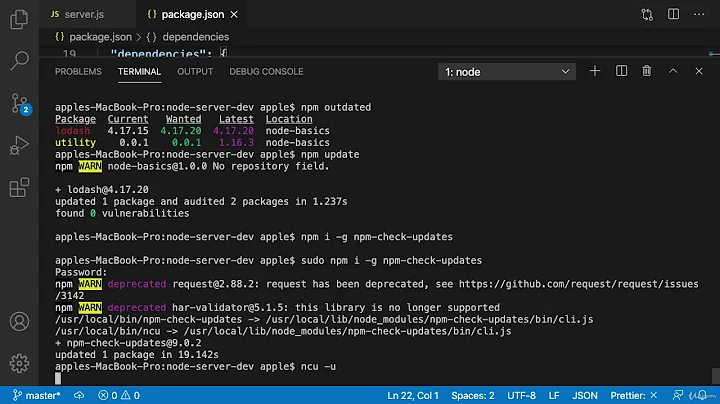Open the DEBUG CONSOLE panel tab

266,72
